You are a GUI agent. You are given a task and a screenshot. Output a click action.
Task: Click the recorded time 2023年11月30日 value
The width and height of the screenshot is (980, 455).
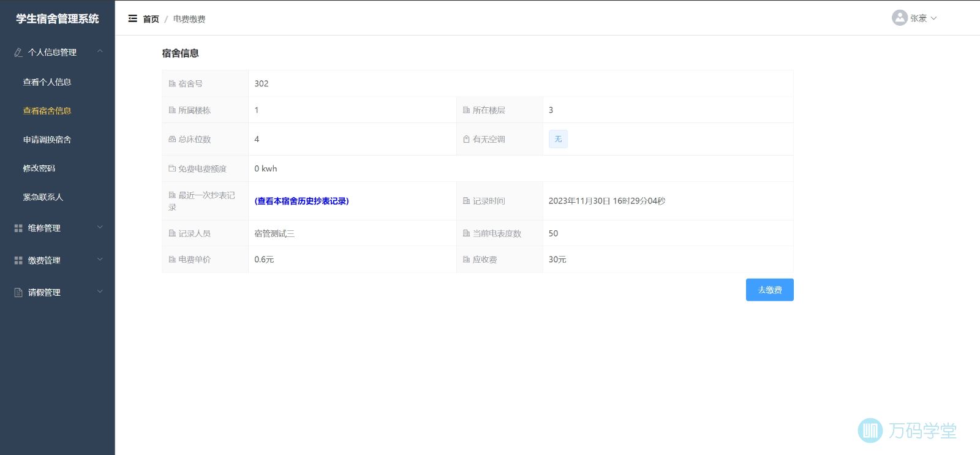[x=607, y=201]
